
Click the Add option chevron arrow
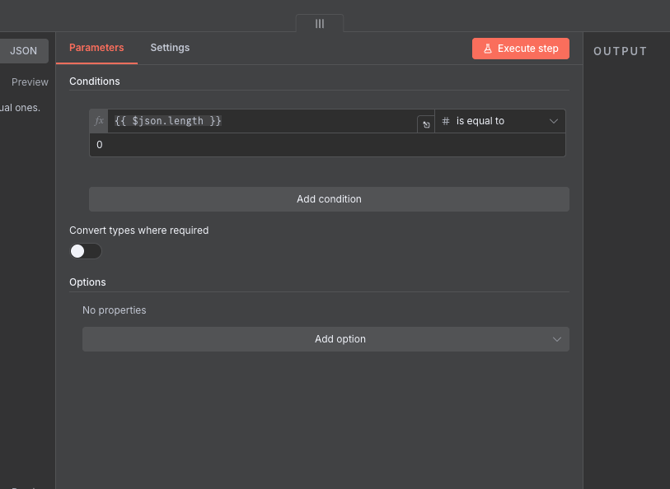[x=557, y=339]
